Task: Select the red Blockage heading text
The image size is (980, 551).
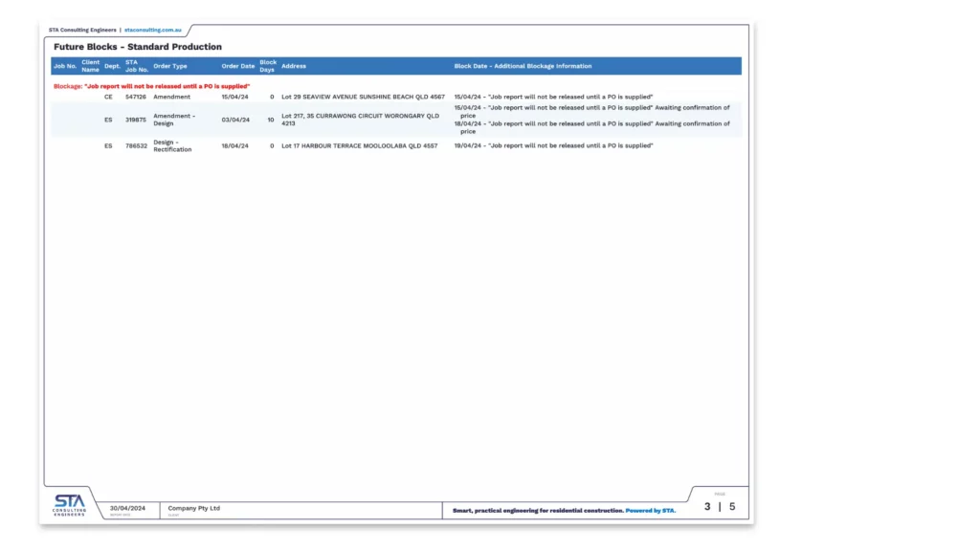Action: (151, 86)
